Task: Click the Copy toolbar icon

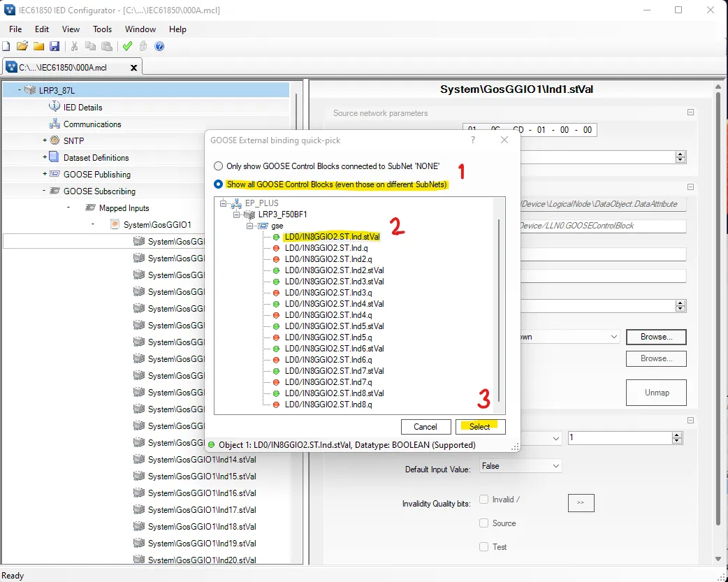Action: point(91,46)
